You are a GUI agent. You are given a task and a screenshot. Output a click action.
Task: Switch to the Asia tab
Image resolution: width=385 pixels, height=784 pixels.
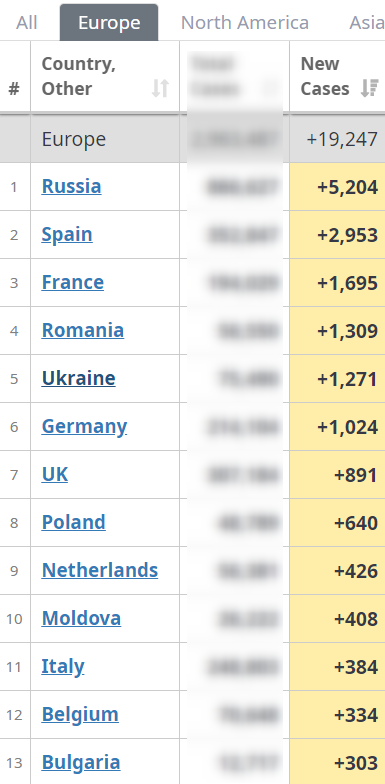coord(365,23)
